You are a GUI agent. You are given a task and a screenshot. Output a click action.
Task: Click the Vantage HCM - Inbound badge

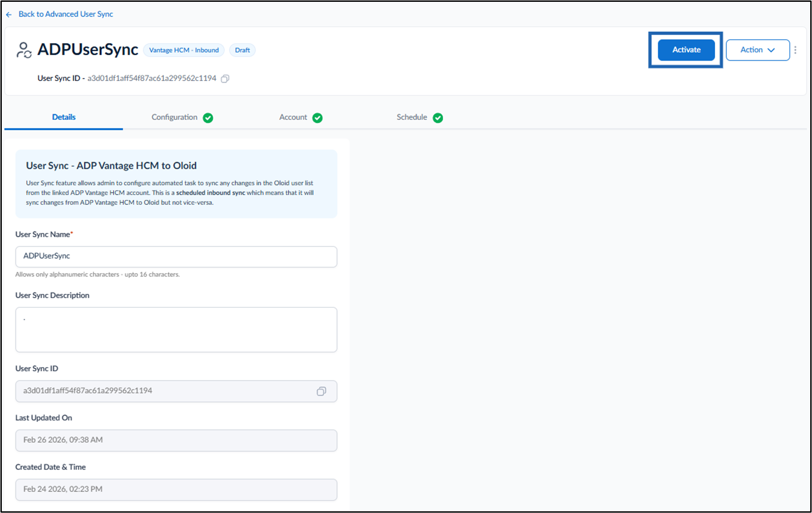point(184,50)
